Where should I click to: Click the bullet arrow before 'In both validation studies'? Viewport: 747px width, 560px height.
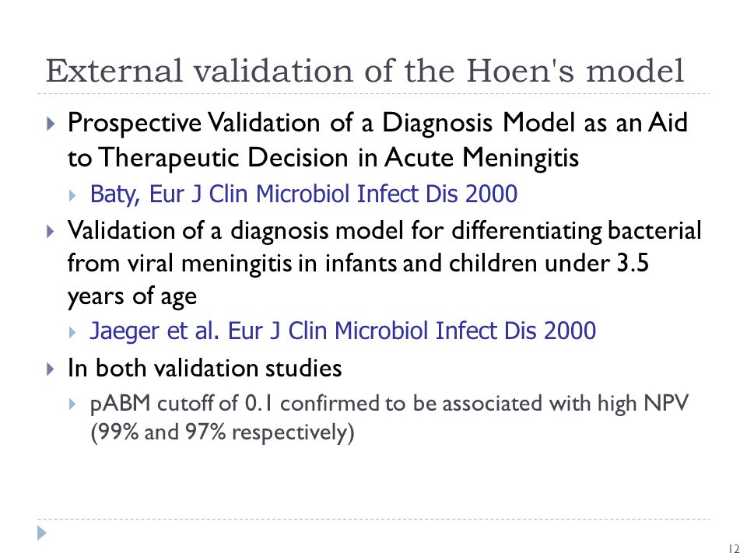point(51,369)
